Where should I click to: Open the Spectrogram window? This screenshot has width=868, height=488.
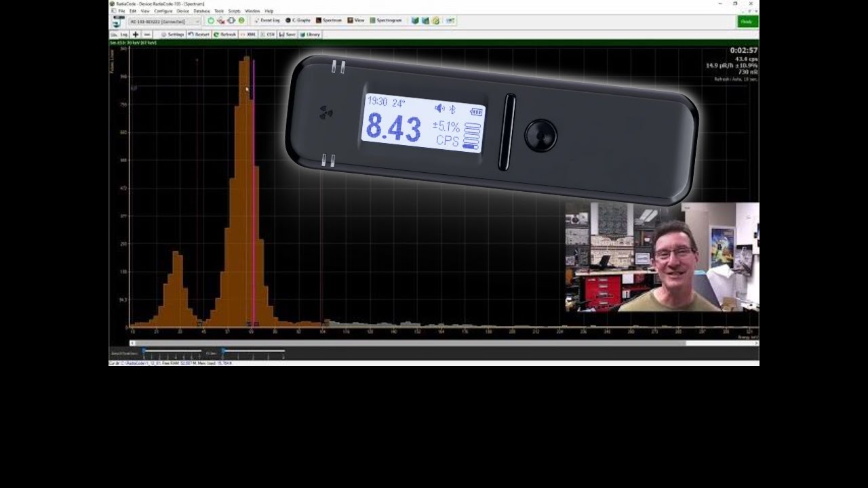[x=386, y=20]
